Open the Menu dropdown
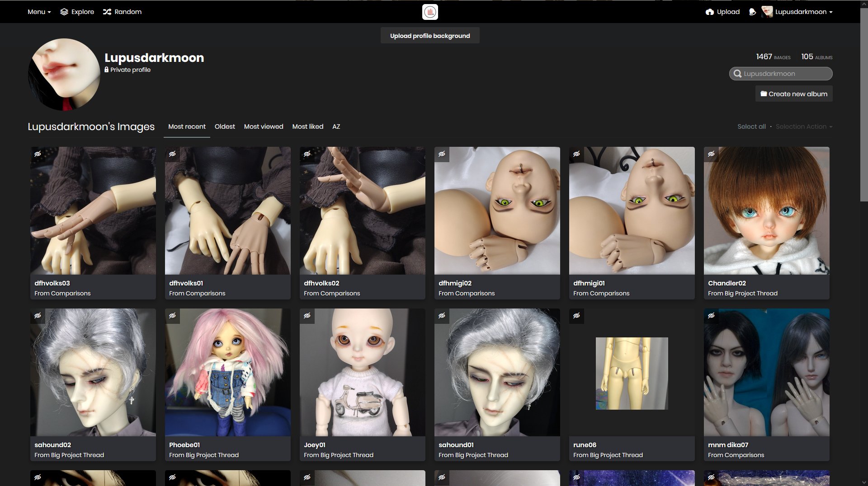The height and width of the screenshot is (486, 868). click(39, 12)
